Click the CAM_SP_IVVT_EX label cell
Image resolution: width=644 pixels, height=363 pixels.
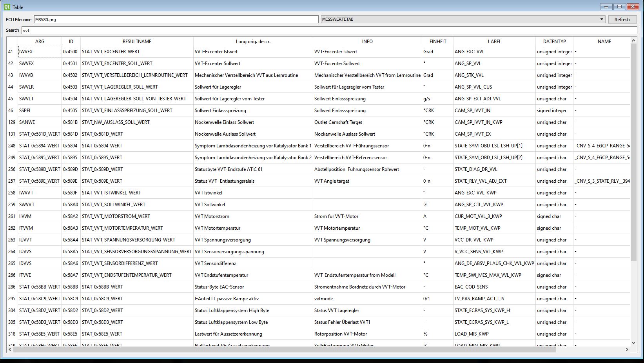coord(494,134)
